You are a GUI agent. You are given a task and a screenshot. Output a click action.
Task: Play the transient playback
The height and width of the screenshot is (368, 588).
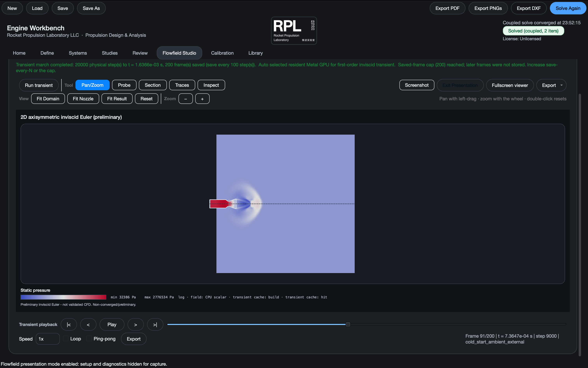tap(112, 324)
